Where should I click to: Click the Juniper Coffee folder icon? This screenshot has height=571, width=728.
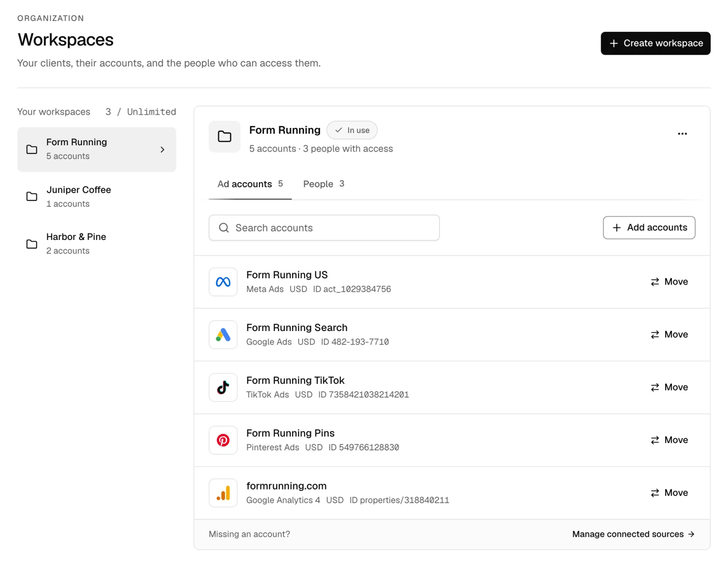tap(32, 197)
